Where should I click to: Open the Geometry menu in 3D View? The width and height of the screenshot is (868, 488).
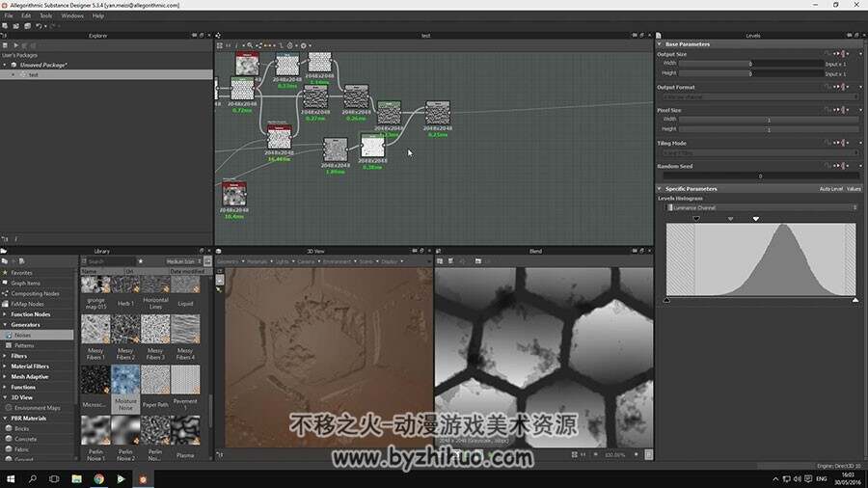tap(230, 261)
